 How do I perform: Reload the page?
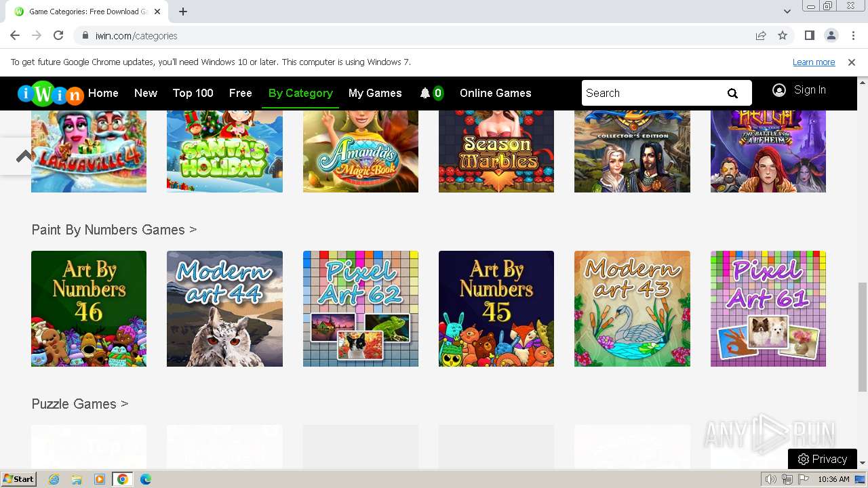pos(58,35)
